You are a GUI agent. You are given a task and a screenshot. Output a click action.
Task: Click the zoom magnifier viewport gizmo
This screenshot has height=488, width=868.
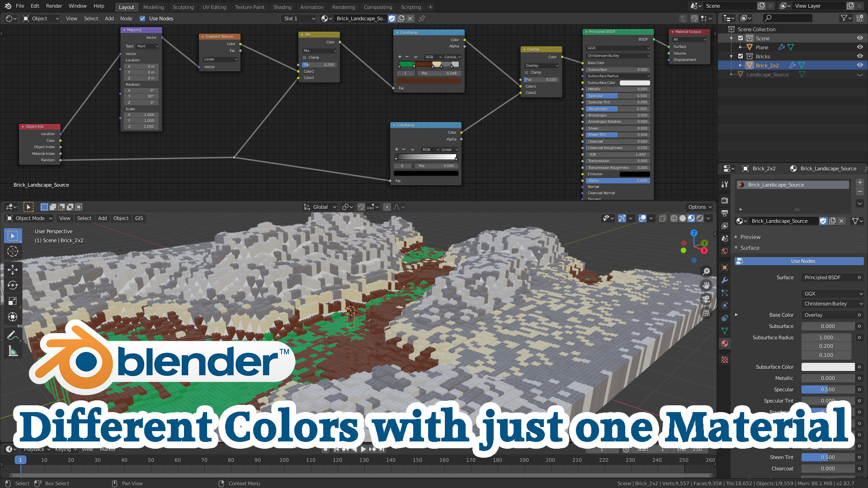pos(706,271)
